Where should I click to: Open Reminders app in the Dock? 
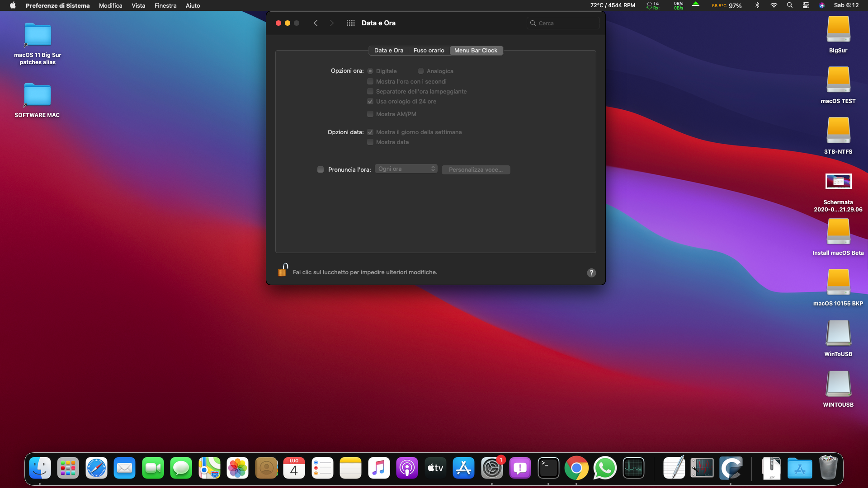click(x=322, y=468)
